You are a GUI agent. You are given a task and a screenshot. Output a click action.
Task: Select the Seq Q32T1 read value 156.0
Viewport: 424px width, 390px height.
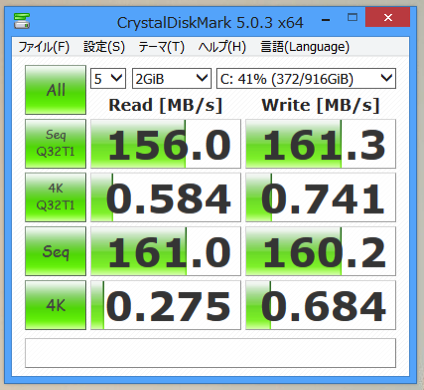(x=165, y=144)
